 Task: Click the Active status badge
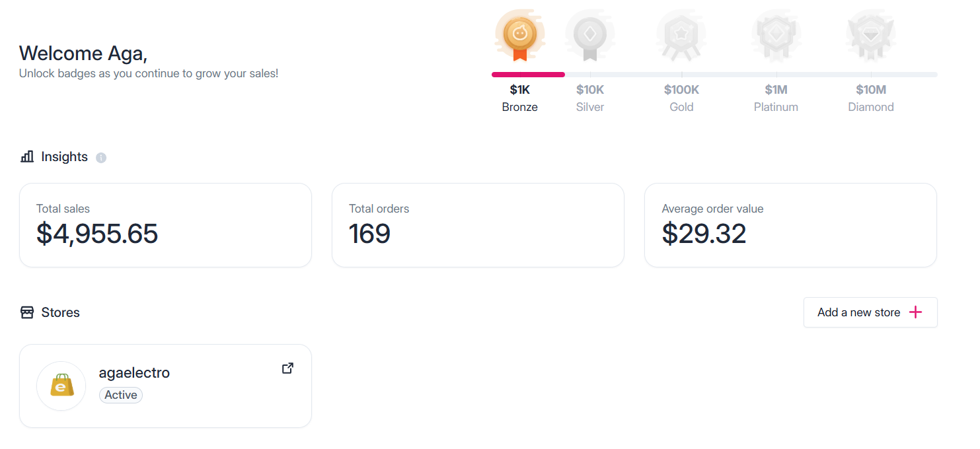121,395
